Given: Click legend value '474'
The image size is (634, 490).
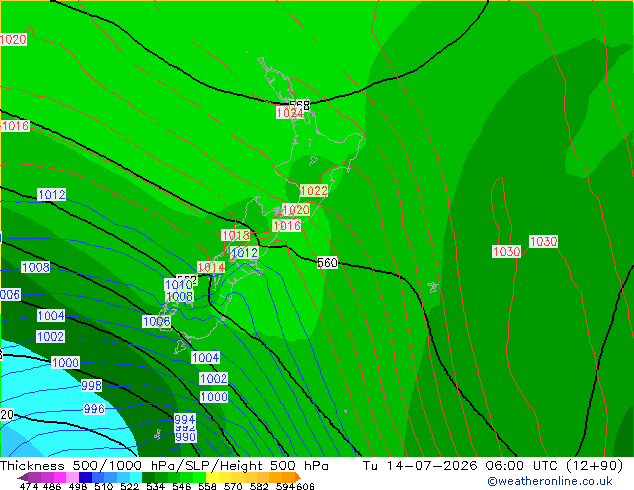Looking at the screenshot, I should 28,486.
